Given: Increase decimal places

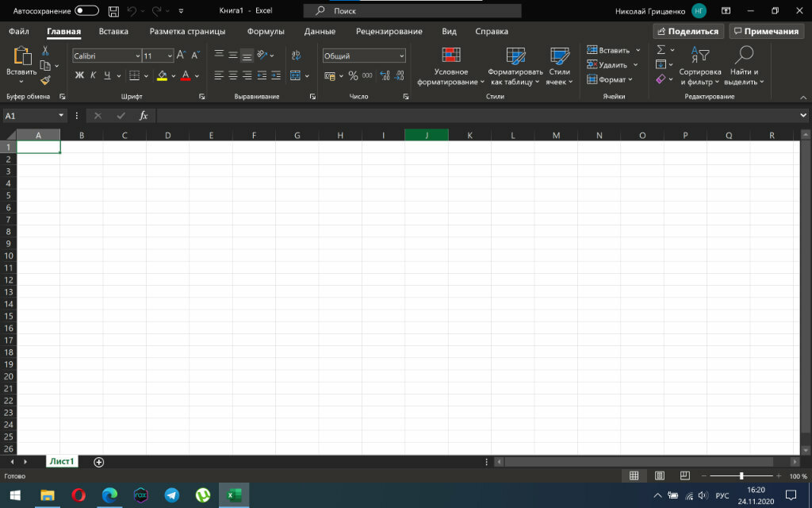Looking at the screenshot, I should (385, 75).
